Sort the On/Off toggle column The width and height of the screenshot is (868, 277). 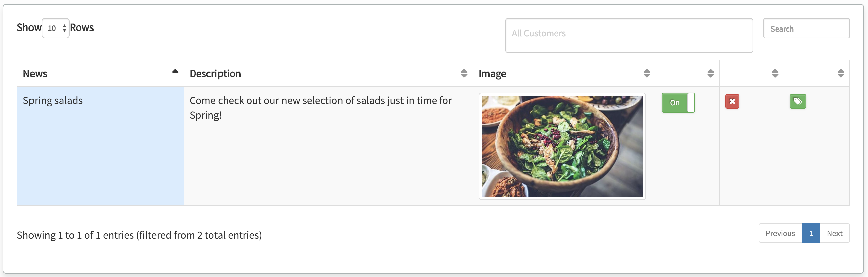click(x=710, y=73)
